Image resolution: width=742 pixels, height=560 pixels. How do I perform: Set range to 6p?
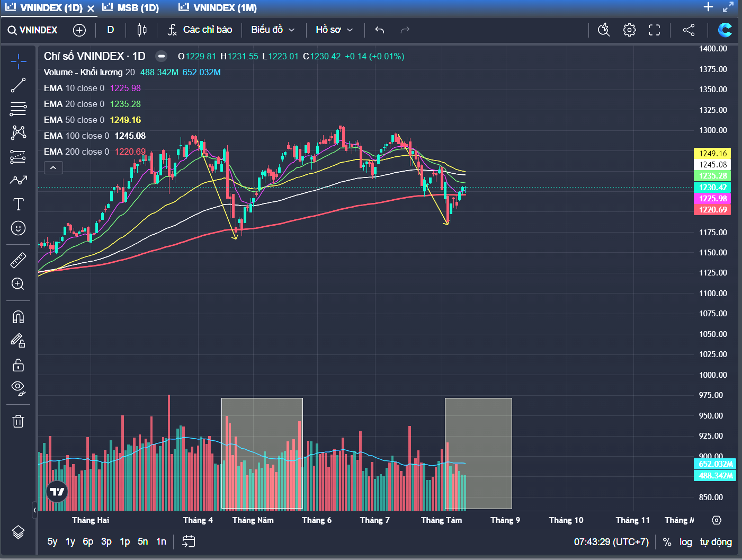88,541
